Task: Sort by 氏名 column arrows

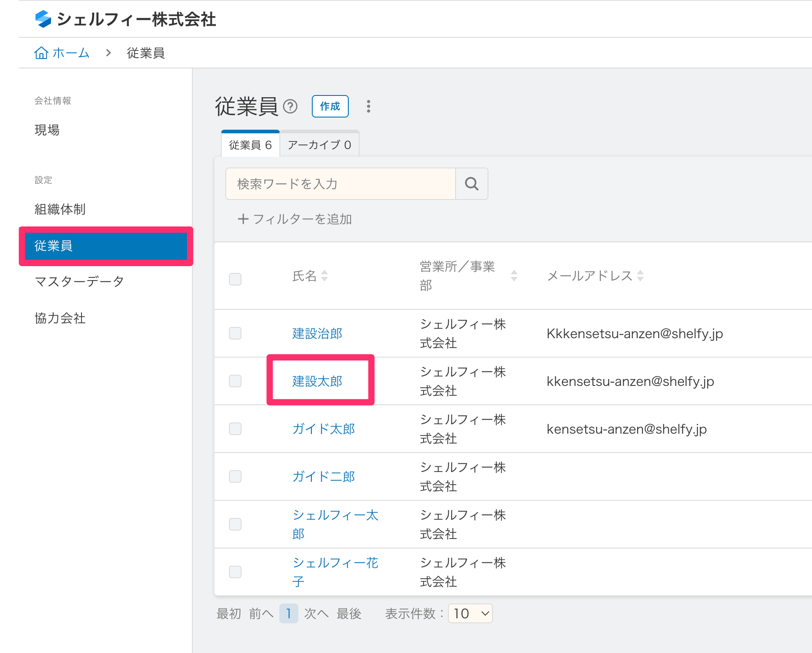Action: pyautogui.click(x=324, y=276)
